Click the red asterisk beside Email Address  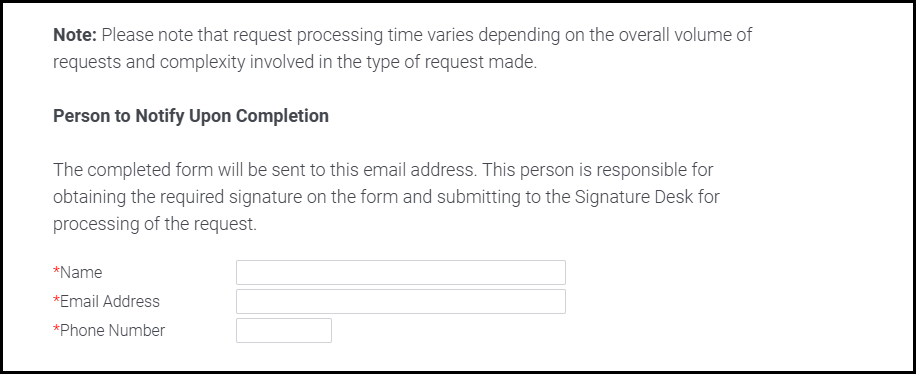click(x=57, y=300)
